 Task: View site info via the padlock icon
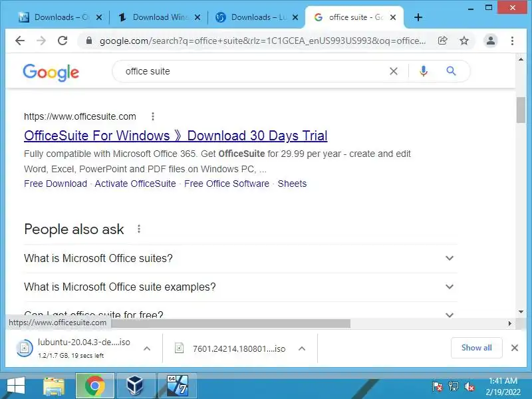pyautogui.click(x=89, y=41)
